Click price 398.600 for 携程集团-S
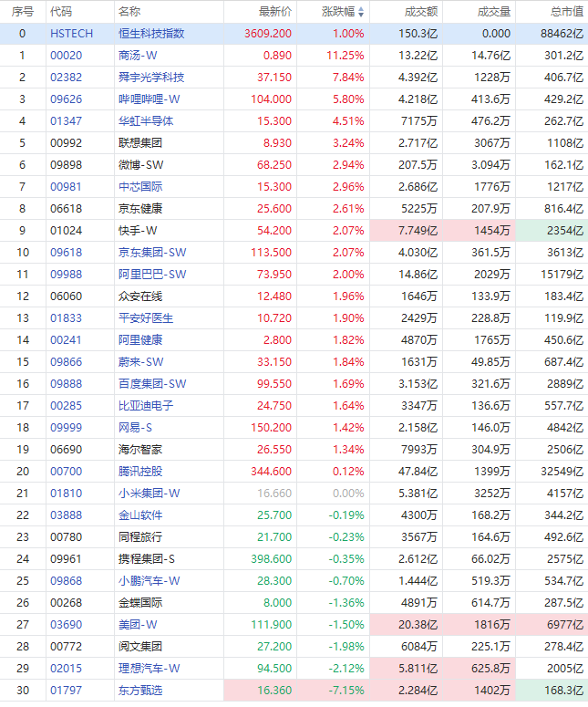 click(272, 559)
